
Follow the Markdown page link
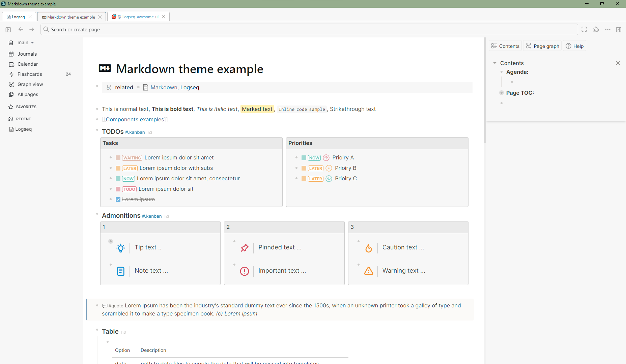[164, 87]
